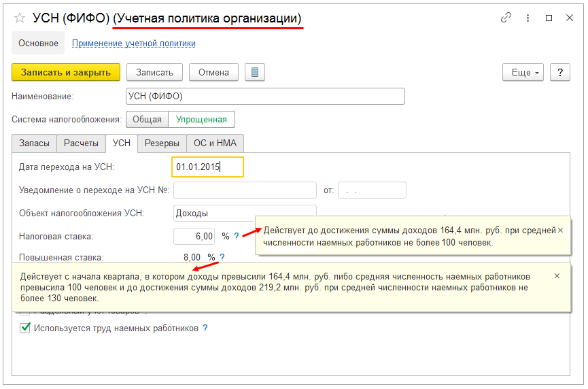
Task: Open help with the question mark button
Action: coord(559,72)
